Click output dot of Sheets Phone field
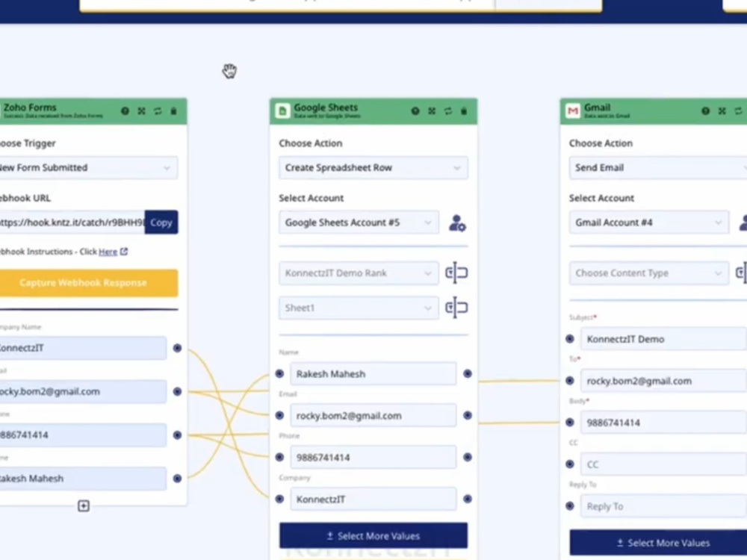The image size is (747, 560). tap(468, 457)
